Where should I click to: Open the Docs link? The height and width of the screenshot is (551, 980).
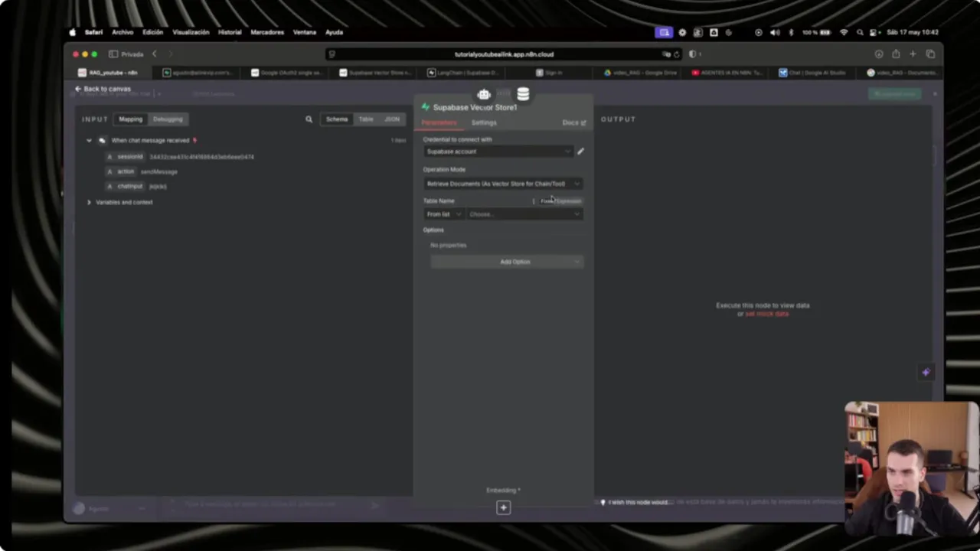(573, 122)
